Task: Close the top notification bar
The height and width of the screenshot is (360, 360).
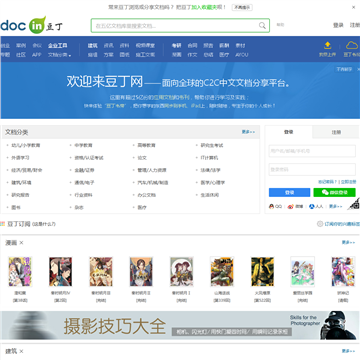Action: point(354,7)
